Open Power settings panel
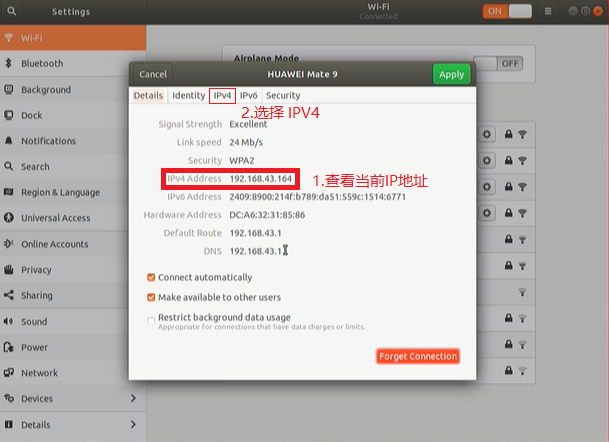The width and height of the screenshot is (609, 442). point(34,348)
